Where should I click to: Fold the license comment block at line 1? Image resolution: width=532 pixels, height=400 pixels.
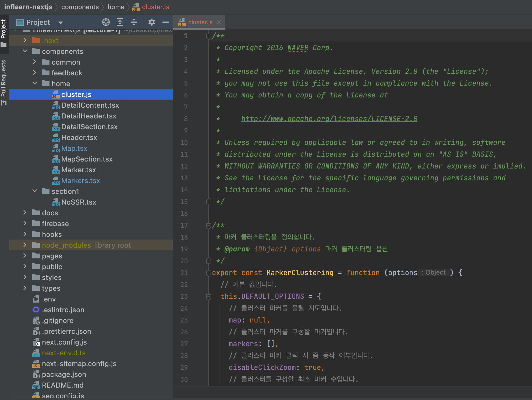pos(208,36)
